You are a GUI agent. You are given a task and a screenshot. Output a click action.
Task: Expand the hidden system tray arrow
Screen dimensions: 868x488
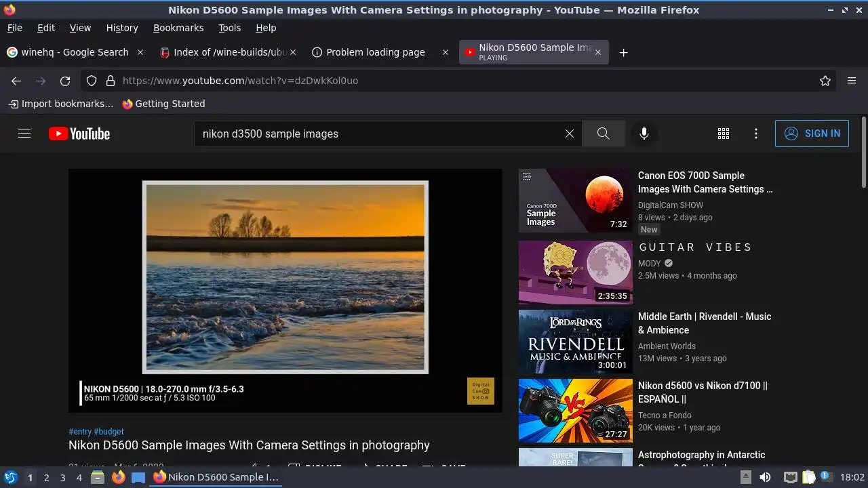(745, 477)
